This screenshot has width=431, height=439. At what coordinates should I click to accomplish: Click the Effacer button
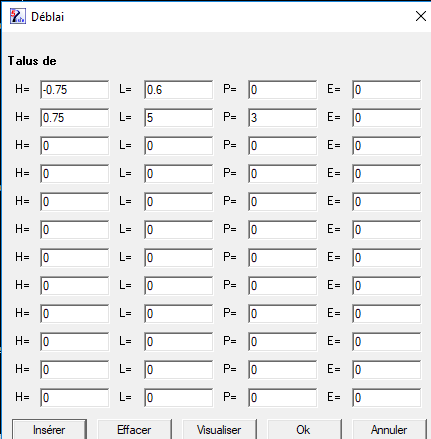click(134, 430)
